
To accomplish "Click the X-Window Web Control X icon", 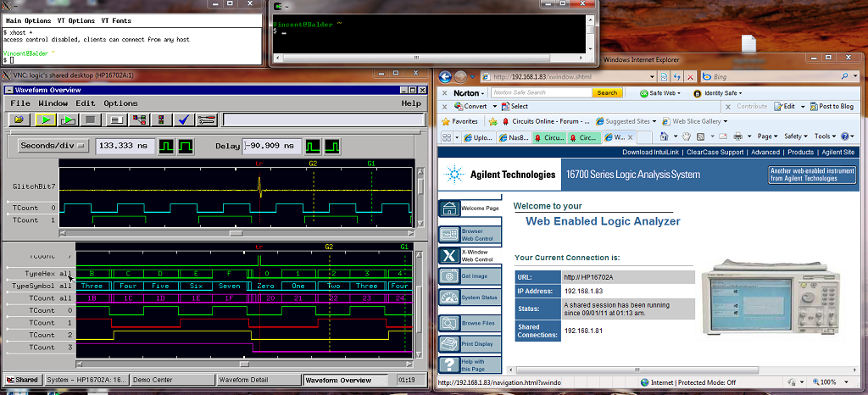I will (449, 255).
